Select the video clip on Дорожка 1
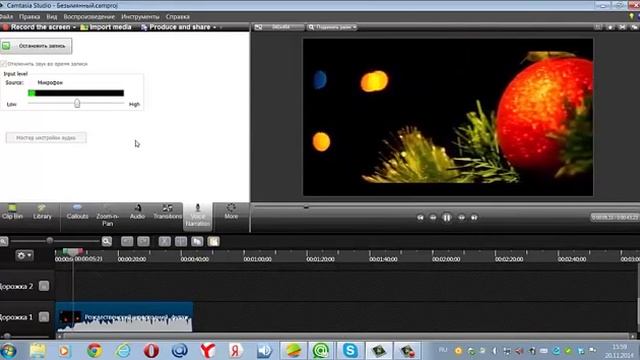 tap(124, 317)
